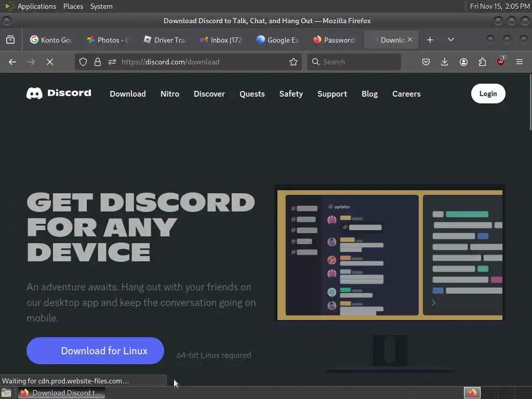Screen dimensions: 532x399
Task: Click the clock Fri Nov 15 2:05 PM
Action: 500,6
